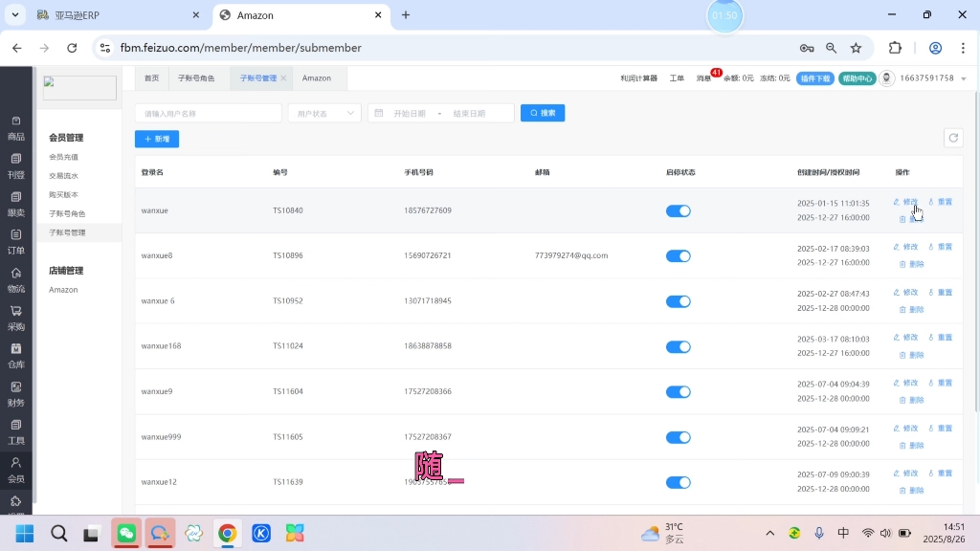Viewport: 980px width, 551px height.
Task: Open the 跟卖 section in the sidebar
Action: pyautogui.click(x=15, y=205)
